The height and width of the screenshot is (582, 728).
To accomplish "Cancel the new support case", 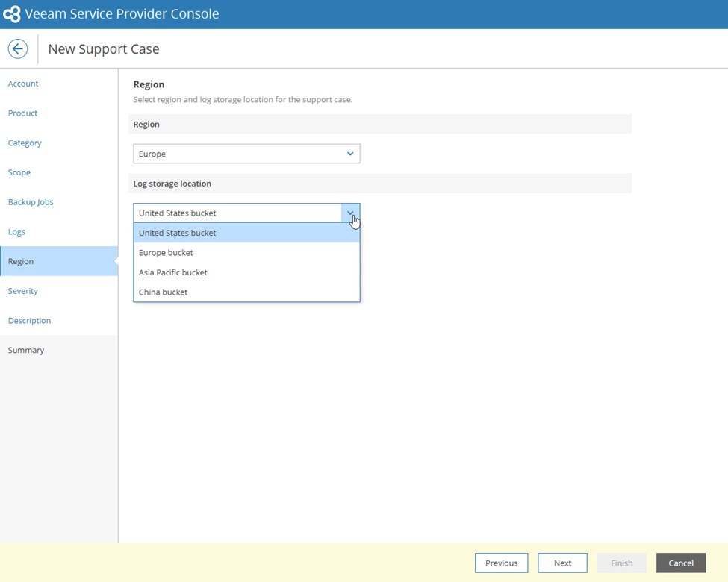I will 681,563.
